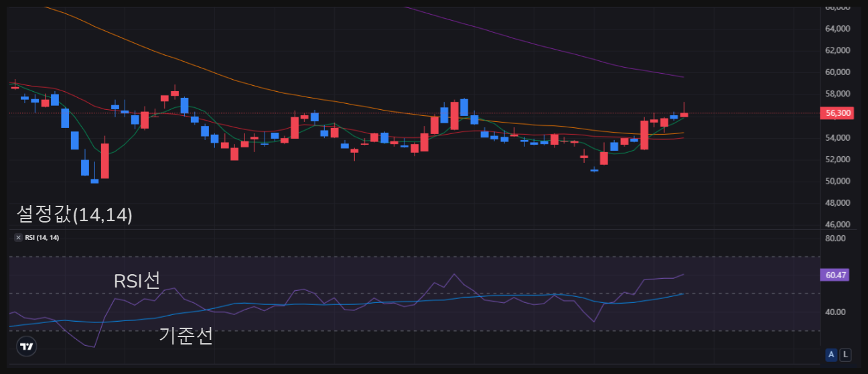Click the 54,000 price axis label
The width and height of the screenshot is (868, 374).
tap(838, 137)
